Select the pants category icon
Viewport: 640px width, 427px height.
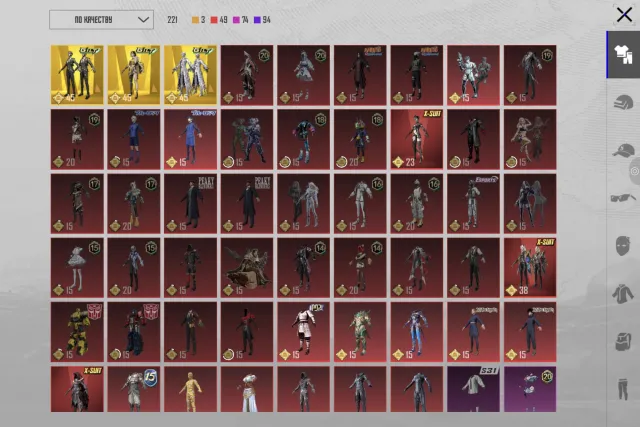tap(623, 389)
